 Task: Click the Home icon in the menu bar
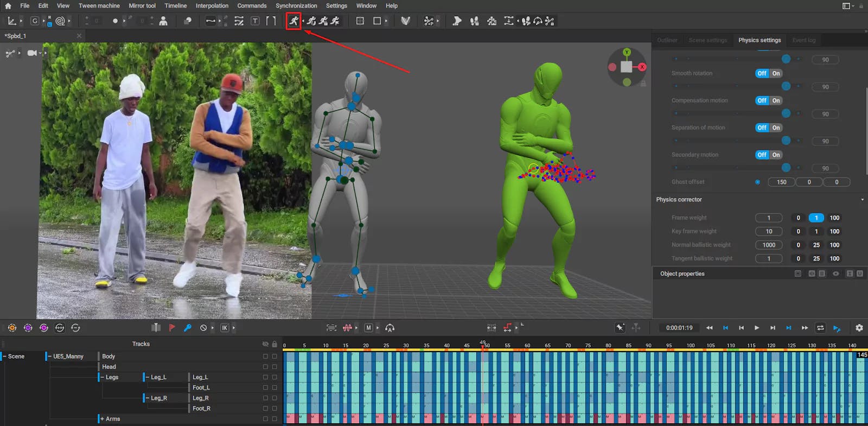point(8,6)
